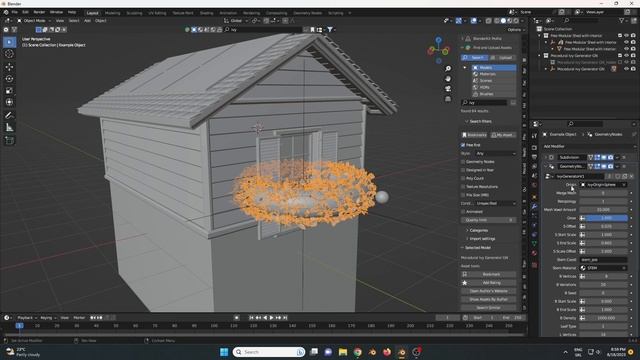This screenshot has height=360, width=640.
Task: Toggle Subdivision modifier viewport display icon
Action: pyautogui.click(x=604, y=157)
